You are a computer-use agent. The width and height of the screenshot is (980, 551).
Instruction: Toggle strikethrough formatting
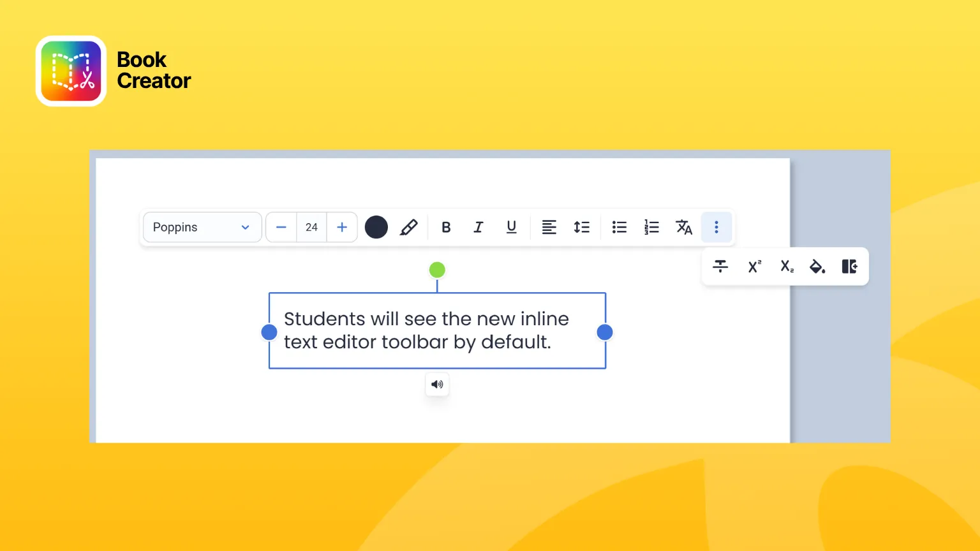click(720, 267)
